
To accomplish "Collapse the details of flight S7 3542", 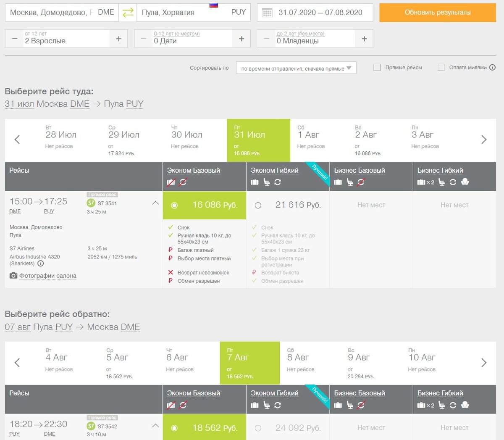I will (x=155, y=426).
